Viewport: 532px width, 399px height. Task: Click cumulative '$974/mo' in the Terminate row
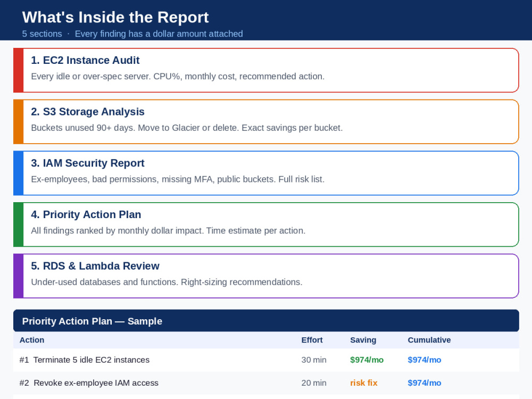[425, 360]
